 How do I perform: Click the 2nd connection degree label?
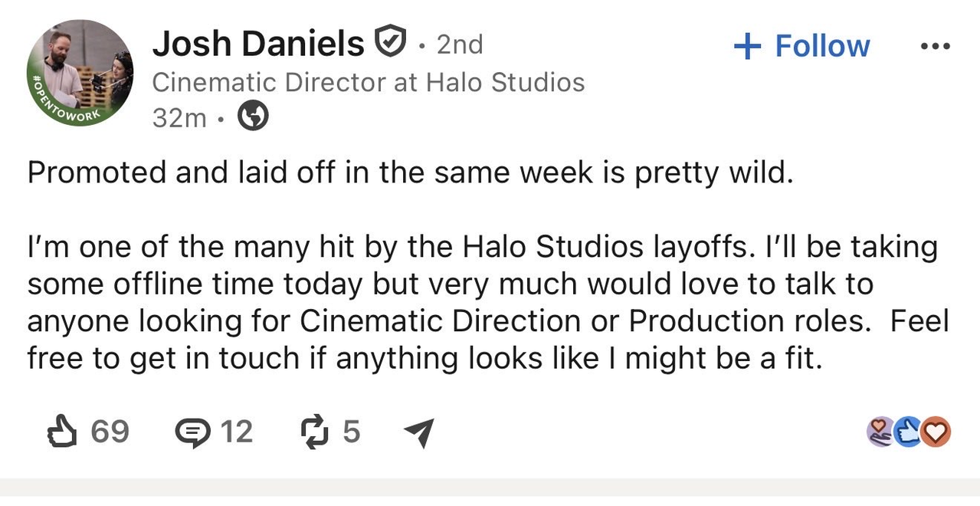click(460, 44)
